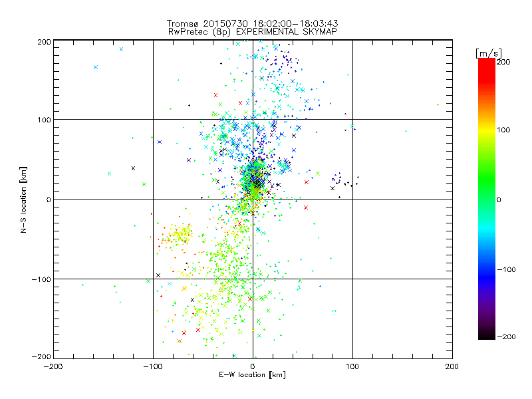Click the rainbow velocity colorbar

pos(487,199)
